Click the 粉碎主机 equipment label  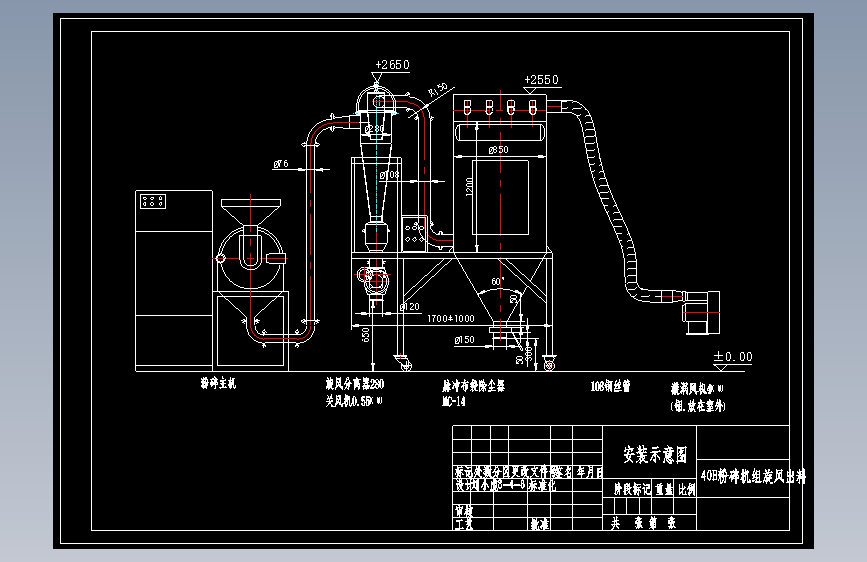point(218,383)
